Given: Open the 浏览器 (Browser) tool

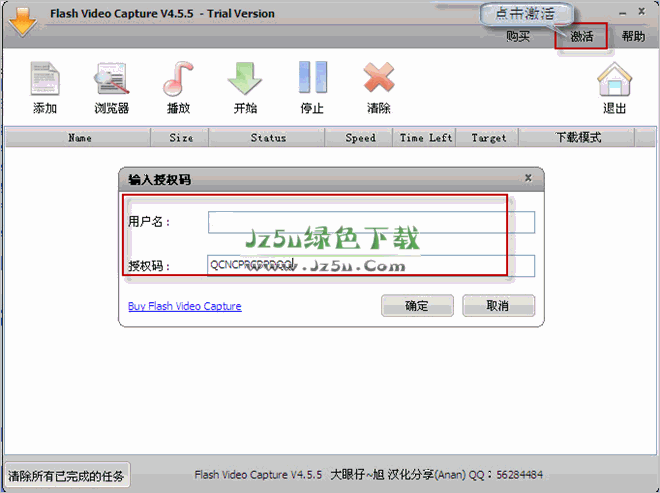Looking at the screenshot, I should point(111,79).
